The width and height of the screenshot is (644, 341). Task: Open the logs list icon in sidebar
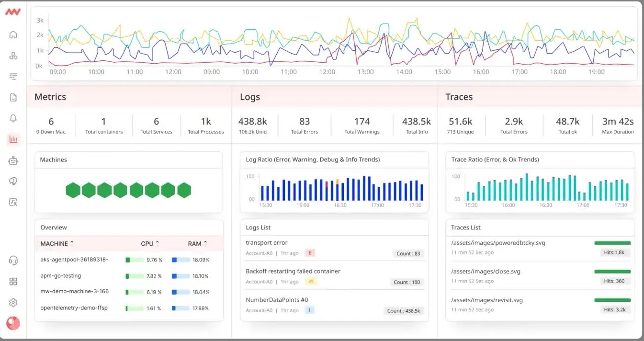pos(13,76)
